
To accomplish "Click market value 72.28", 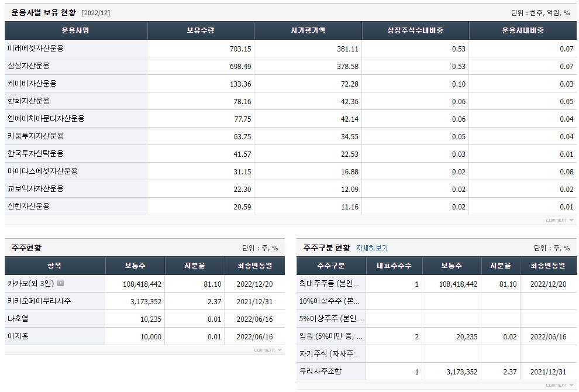I will tap(349, 84).
